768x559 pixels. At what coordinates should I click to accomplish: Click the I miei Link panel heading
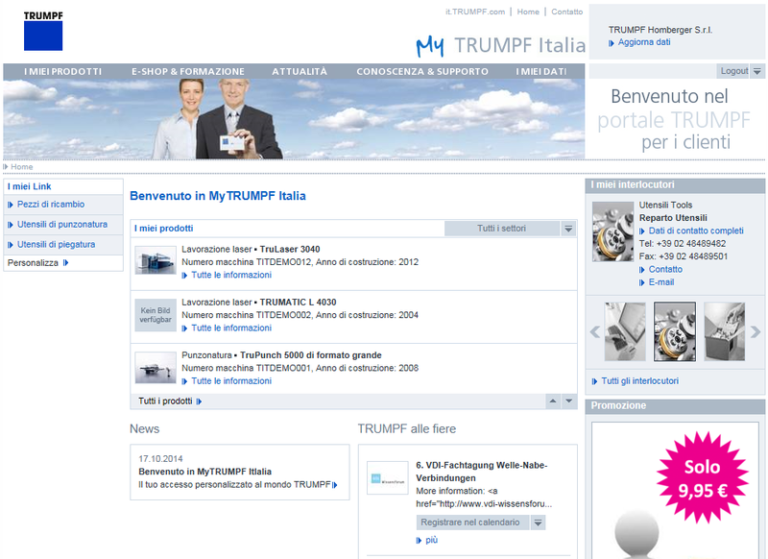(29, 186)
